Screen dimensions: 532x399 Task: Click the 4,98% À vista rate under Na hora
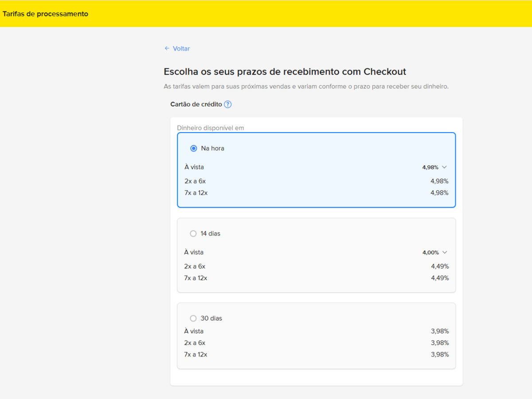(x=430, y=167)
